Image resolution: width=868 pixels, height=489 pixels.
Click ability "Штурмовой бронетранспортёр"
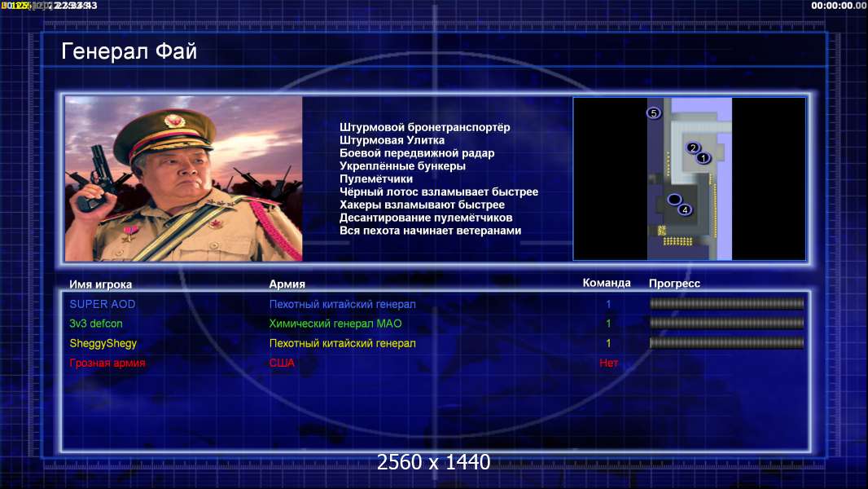(x=424, y=127)
